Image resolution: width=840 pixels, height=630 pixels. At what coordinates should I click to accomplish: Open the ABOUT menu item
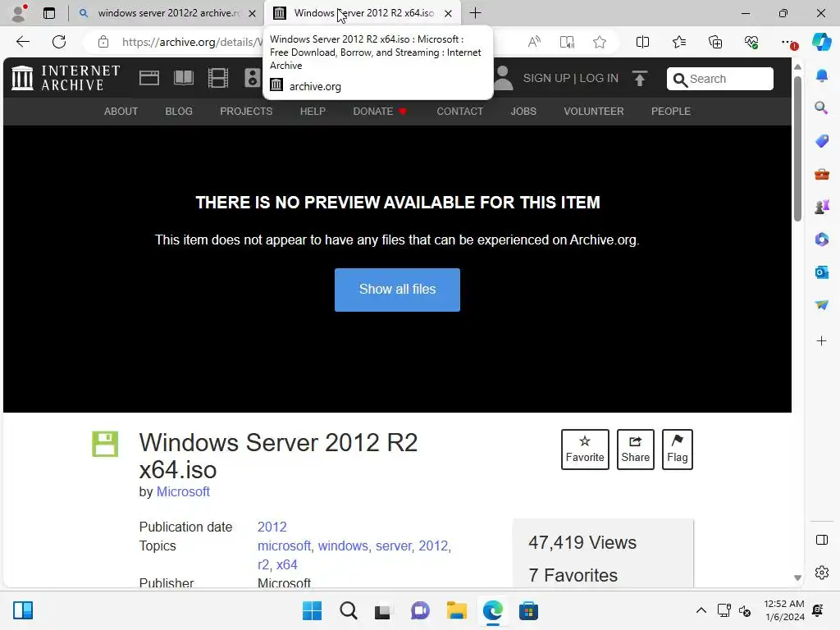pos(121,112)
